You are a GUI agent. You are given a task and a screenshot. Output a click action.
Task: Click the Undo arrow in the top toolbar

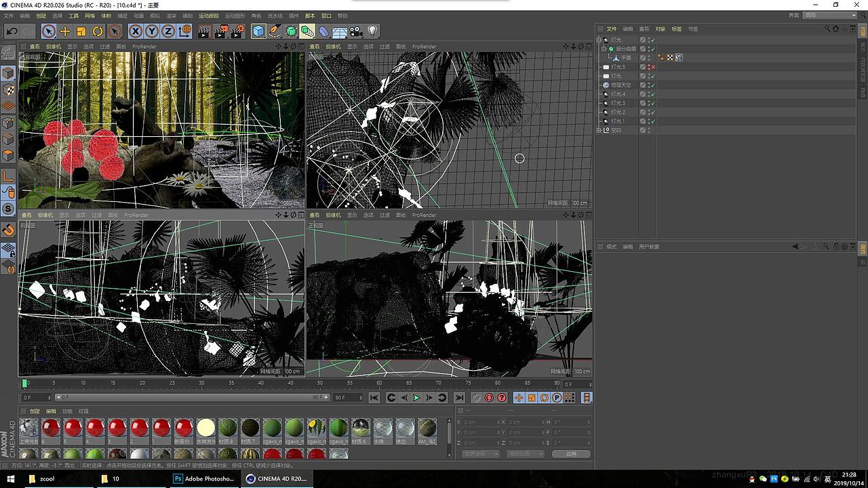12,31
